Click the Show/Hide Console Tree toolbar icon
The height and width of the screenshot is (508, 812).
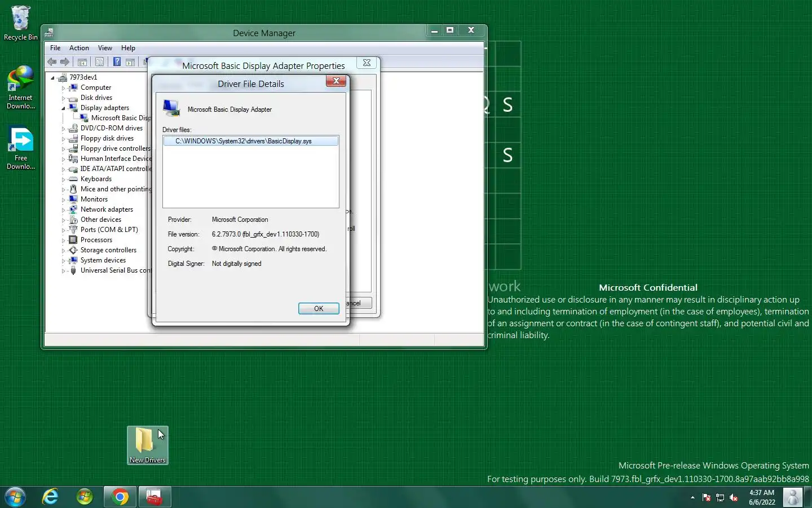(82, 62)
